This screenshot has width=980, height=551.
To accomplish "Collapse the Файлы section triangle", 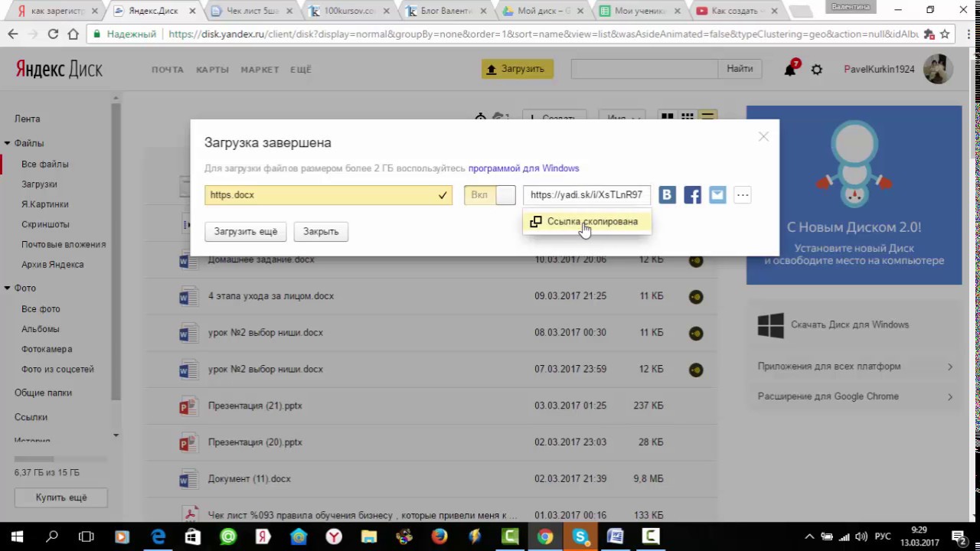I will click(7, 143).
